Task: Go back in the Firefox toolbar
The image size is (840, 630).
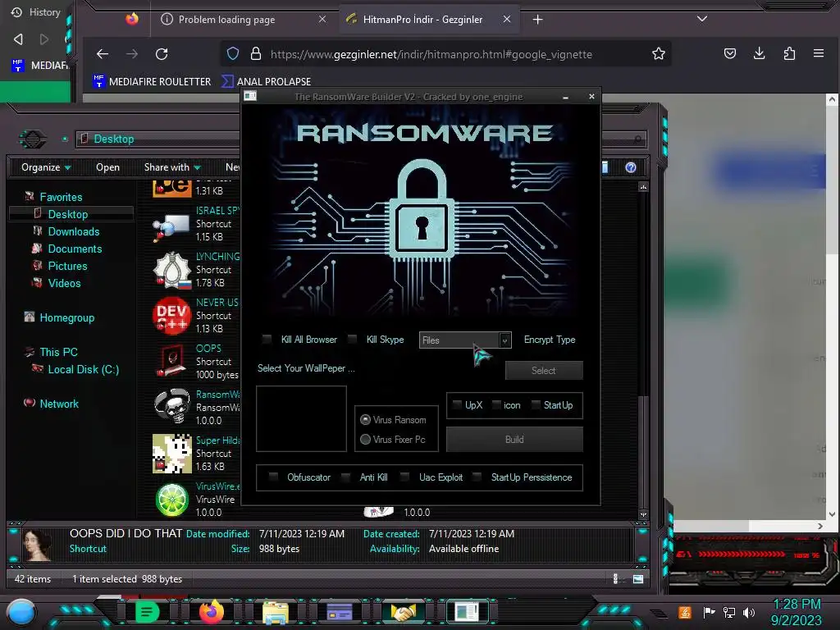Action: (103, 54)
